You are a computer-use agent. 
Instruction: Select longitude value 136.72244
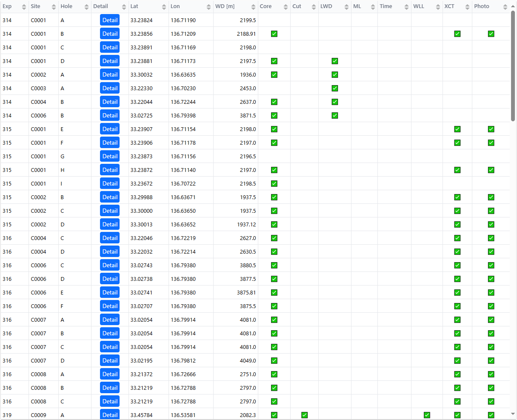click(183, 102)
